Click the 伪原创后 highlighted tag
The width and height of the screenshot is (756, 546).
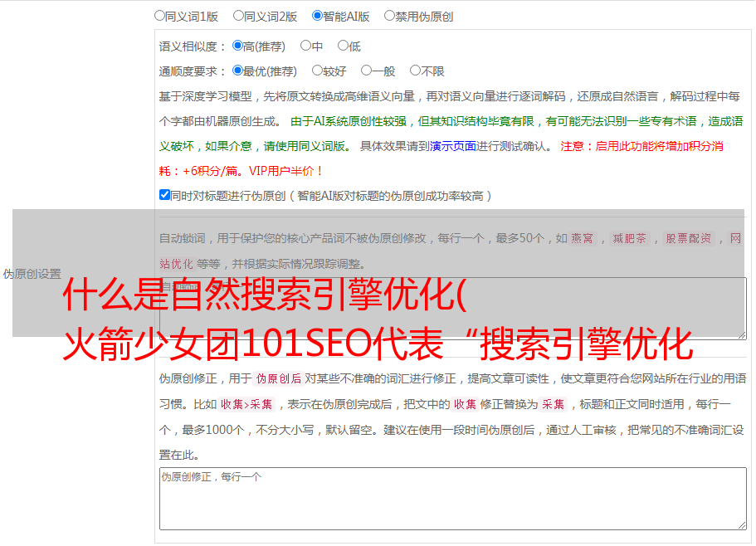279,378
